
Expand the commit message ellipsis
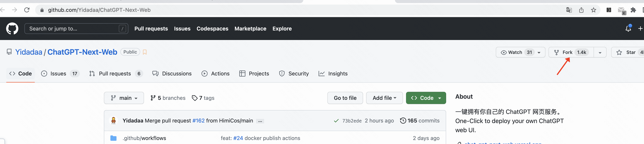260,121
